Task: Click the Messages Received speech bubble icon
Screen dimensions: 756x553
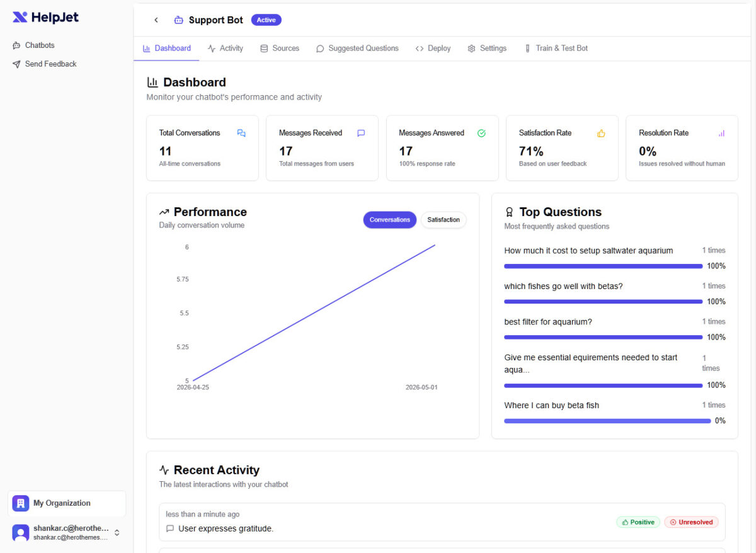Action: 361,133
